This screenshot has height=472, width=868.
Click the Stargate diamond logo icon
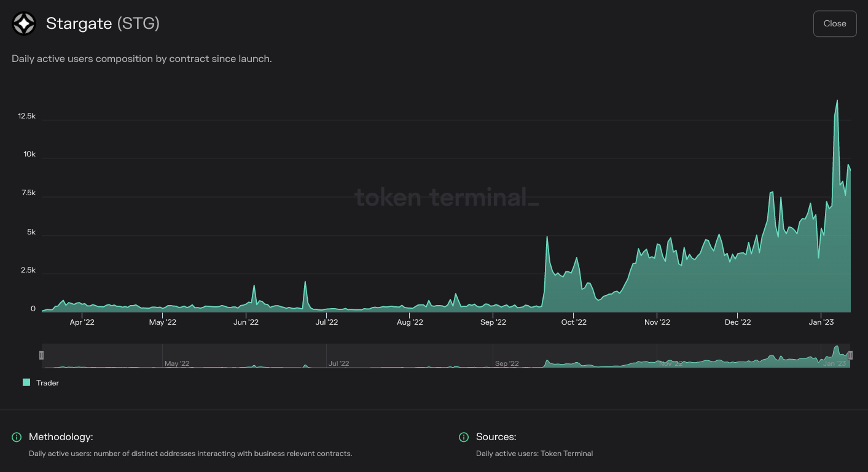click(23, 23)
